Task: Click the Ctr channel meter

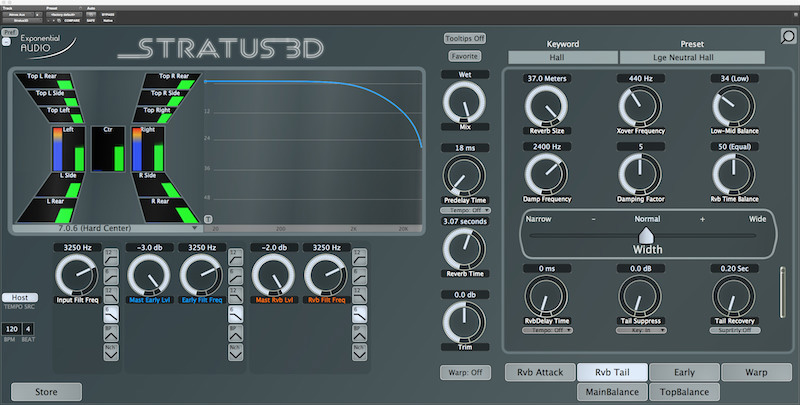Action: click(x=108, y=149)
